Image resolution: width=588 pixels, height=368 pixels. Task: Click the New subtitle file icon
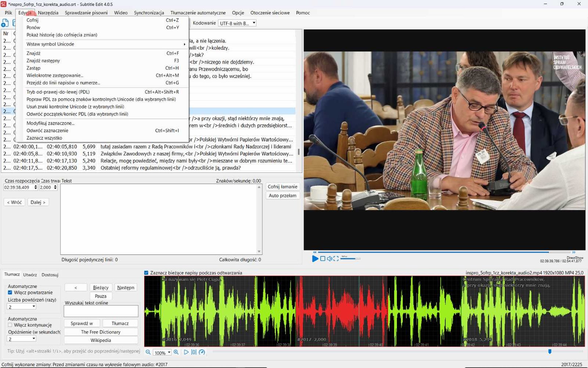[5, 23]
